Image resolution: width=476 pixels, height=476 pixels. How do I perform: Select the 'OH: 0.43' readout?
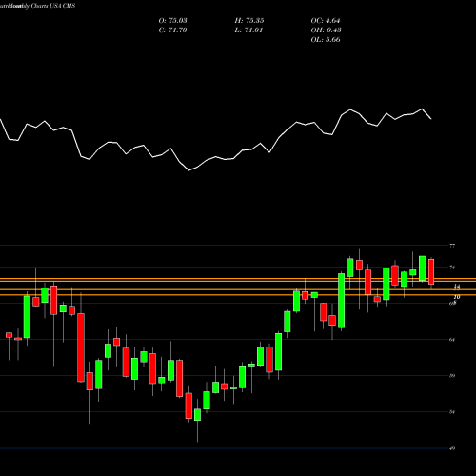326,30
